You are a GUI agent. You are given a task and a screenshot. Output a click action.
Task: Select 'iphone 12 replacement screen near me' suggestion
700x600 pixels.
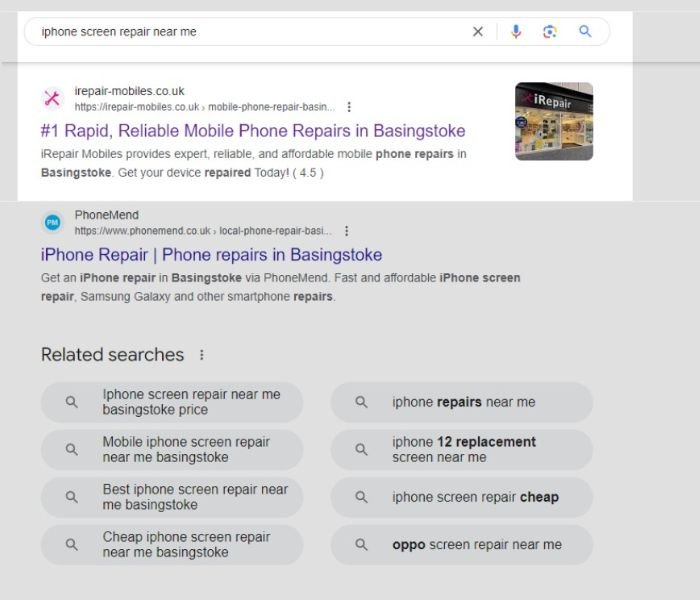click(462, 449)
